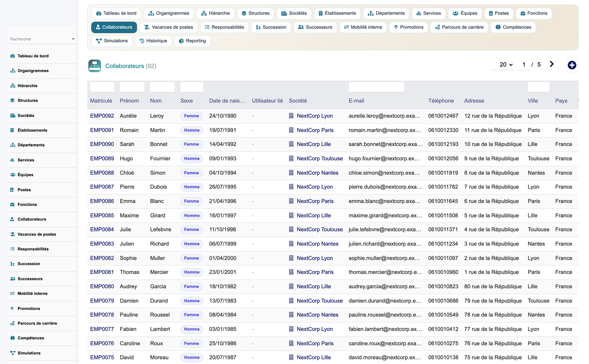This screenshot has height=364, width=589.
Task: Open the Simulations top tab
Action: coord(112,41)
